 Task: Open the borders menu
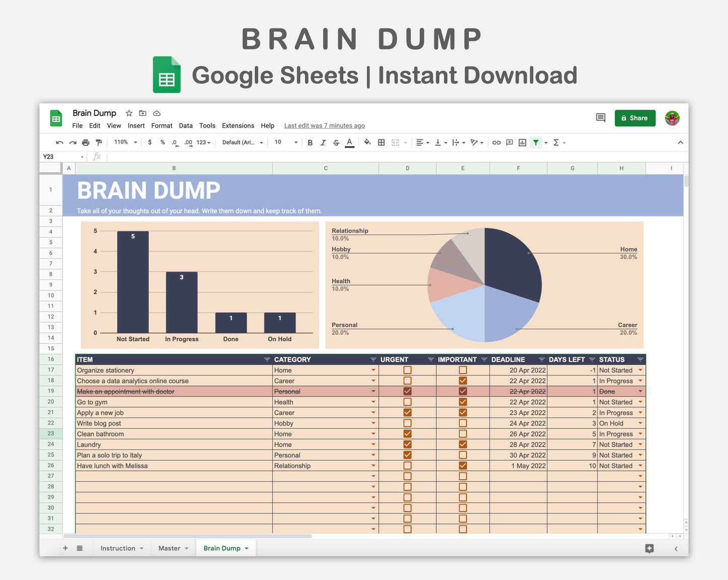[381, 142]
